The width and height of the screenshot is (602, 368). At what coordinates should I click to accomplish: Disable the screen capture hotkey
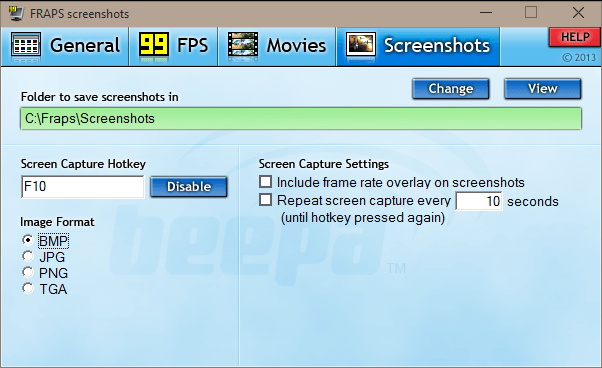point(189,186)
